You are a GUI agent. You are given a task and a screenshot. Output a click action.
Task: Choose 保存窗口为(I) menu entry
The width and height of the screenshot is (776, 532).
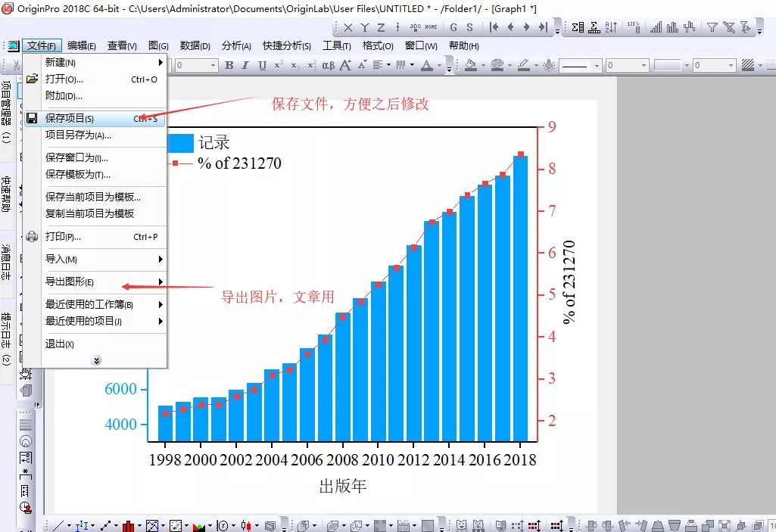coord(95,158)
